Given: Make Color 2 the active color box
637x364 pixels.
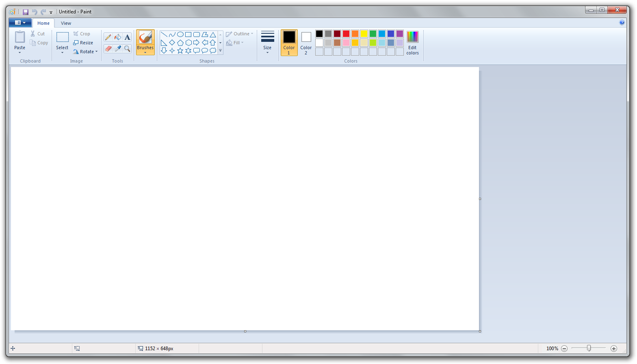Looking at the screenshot, I should [306, 43].
